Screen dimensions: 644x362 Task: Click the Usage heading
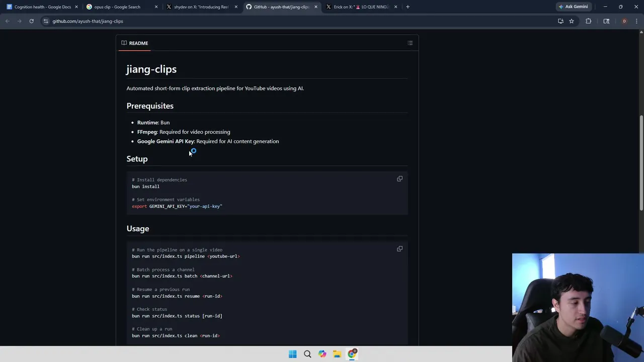[138, 229]
